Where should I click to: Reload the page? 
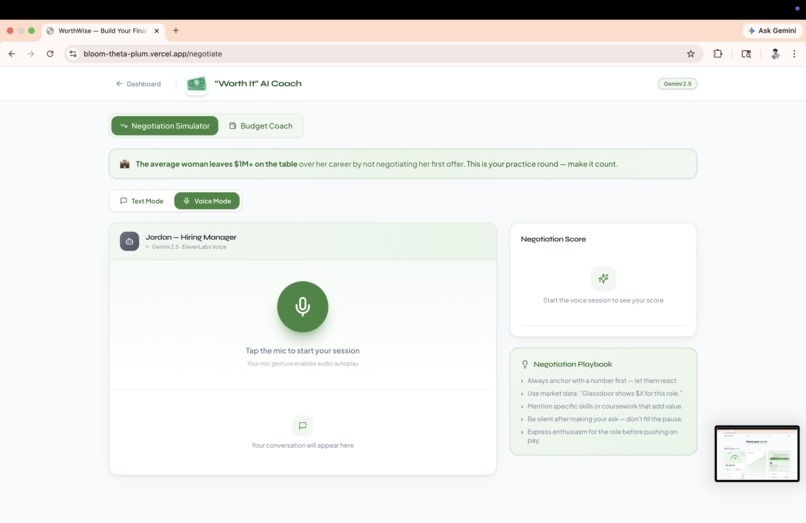click(x=50, y=53)
